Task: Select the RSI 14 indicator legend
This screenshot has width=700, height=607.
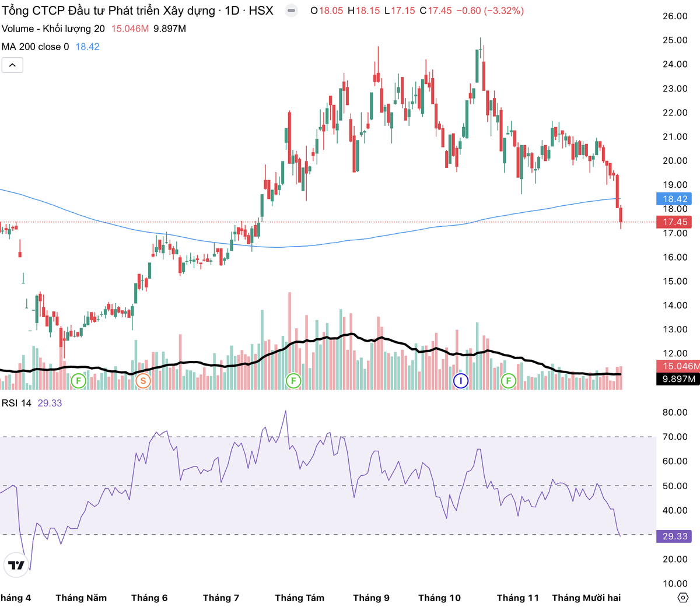Action: [17, 403]
